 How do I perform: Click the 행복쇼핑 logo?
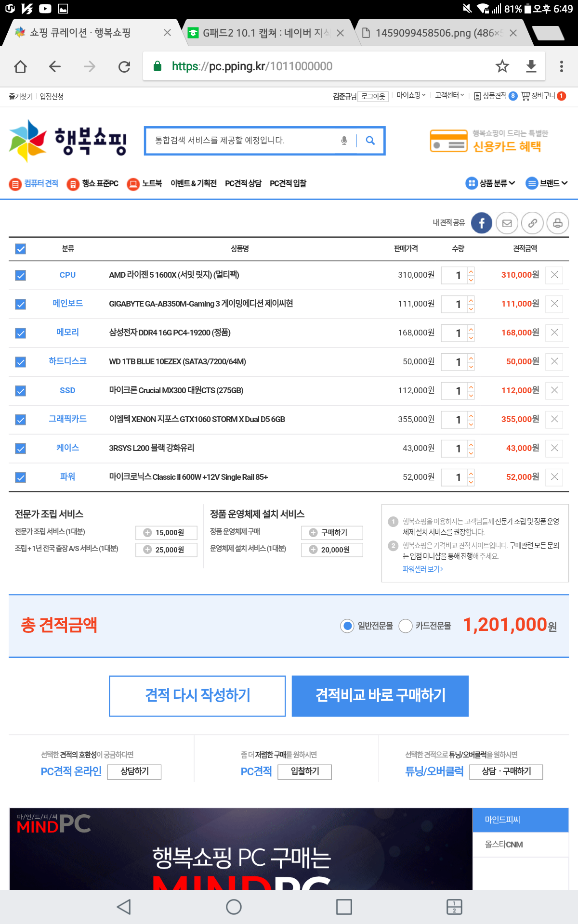pyautogui.click(x=68, y=141)
